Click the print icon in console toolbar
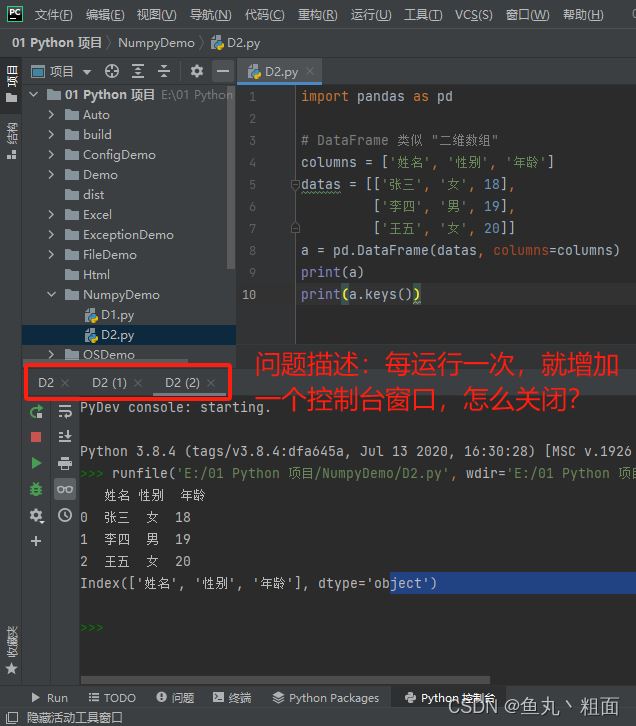Viewport: 636px width, 726px height. pos(65,463)
